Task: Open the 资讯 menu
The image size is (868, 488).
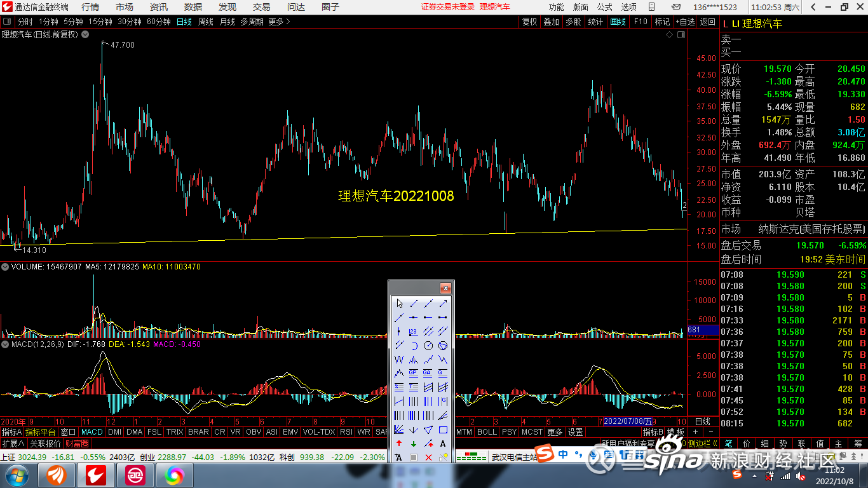Action: [159, 7]
